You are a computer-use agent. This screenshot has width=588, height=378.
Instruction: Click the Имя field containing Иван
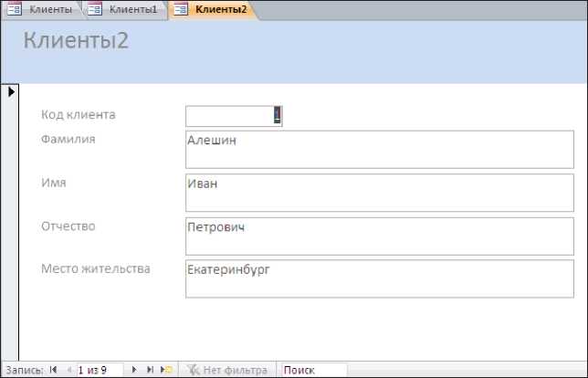tap(380, 193)
